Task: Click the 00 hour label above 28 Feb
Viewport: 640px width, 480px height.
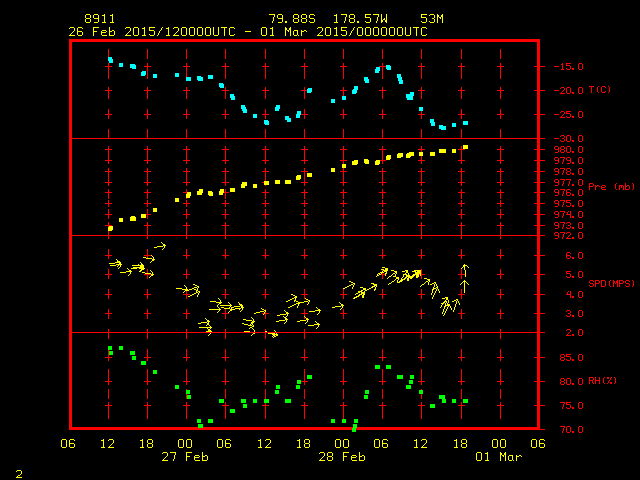Action: point(342,443)
